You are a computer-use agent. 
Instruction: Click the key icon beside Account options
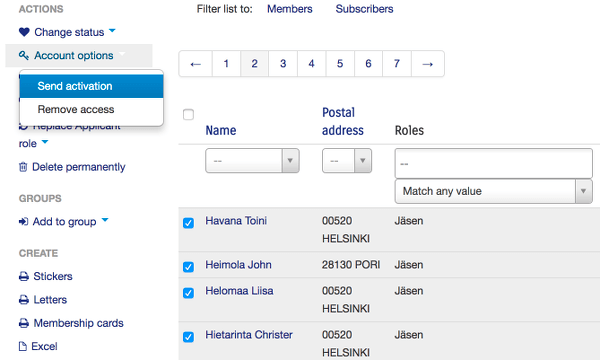point(24,55)
